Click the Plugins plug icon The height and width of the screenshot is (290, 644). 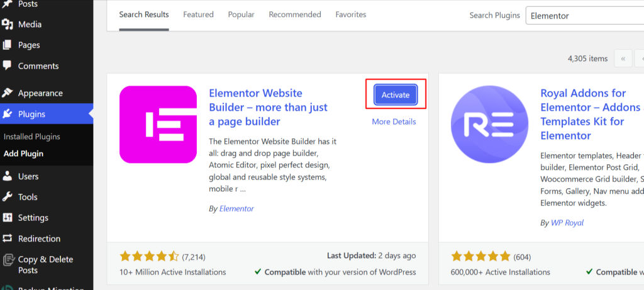[7, 114]
